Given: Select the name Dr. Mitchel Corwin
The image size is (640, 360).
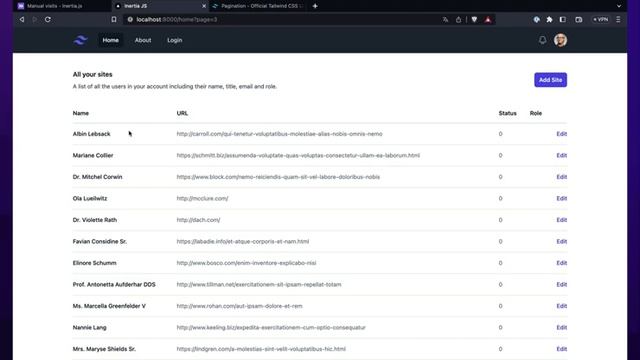Looking at the screenshot, I should coord(98,177).
